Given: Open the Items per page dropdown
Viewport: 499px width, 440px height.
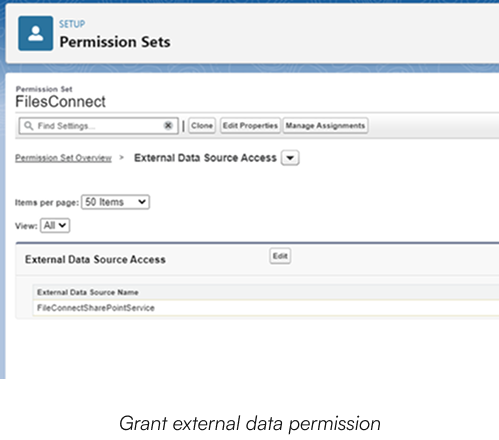Looking at the screenshot, I should tap(115, 202).
